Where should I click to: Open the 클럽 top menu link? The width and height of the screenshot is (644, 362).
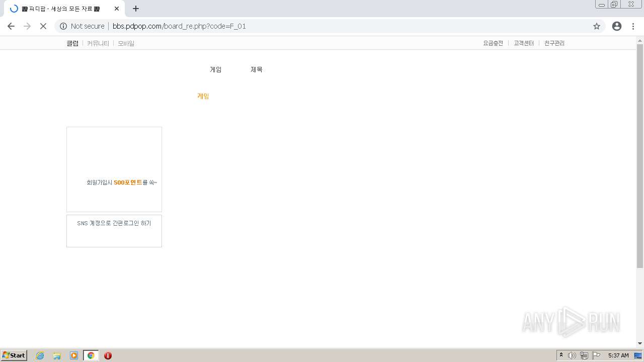click(72, 43)
